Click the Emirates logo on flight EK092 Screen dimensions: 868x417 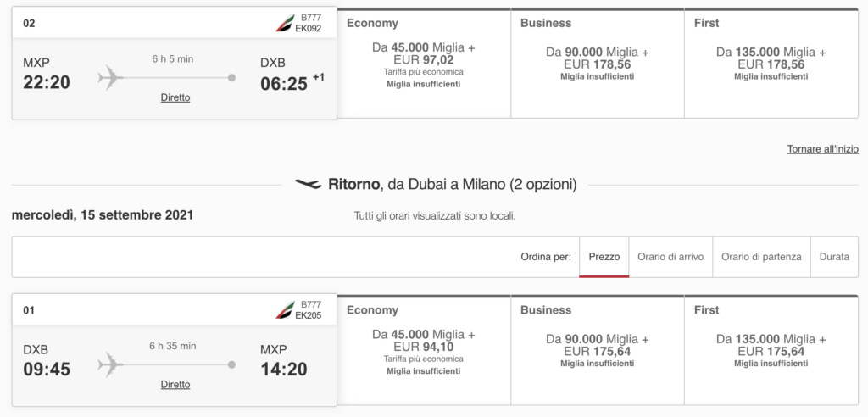285,23
